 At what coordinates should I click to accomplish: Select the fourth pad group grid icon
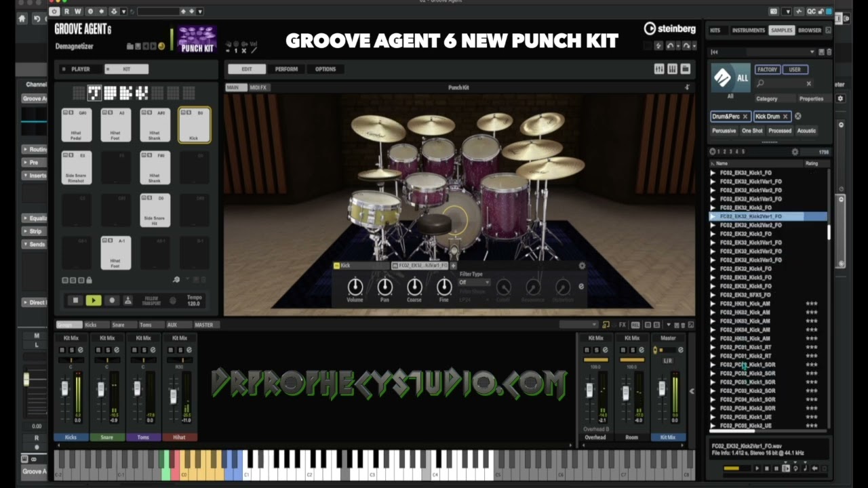pyautogui.click(x=125, y=93)
